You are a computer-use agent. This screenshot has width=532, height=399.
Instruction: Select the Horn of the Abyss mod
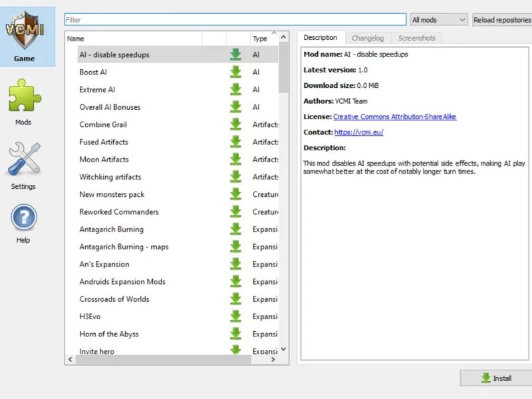click(x=178, y=334)
